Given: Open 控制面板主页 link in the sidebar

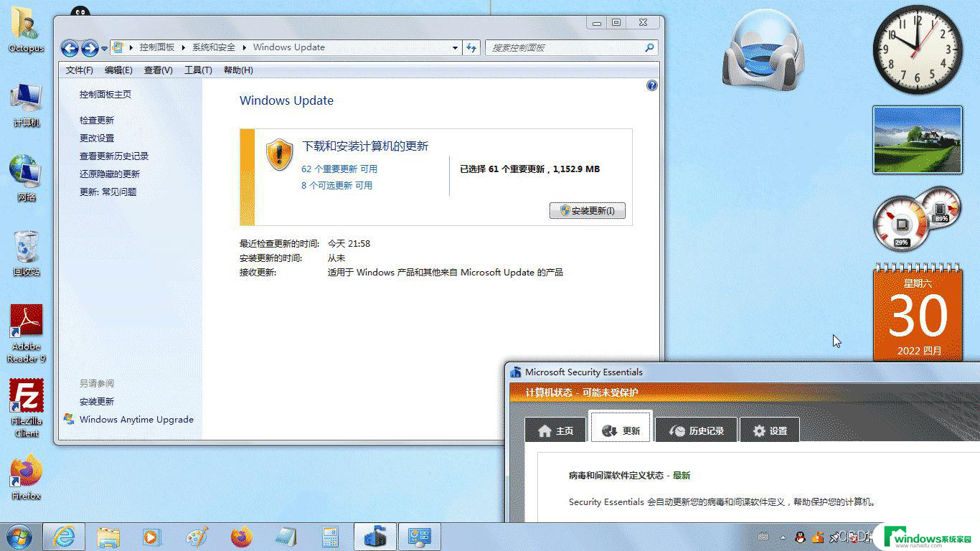Looking at the screenshot, I should (105, 95).
